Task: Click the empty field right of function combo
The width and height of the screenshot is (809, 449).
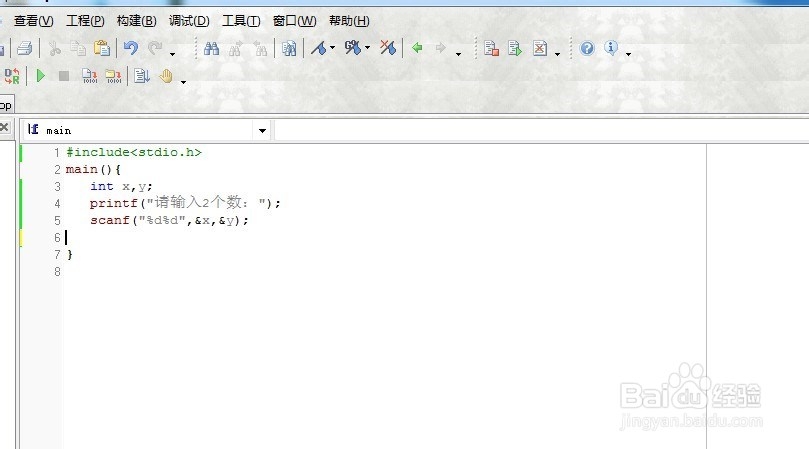Action: coord(541,131)
